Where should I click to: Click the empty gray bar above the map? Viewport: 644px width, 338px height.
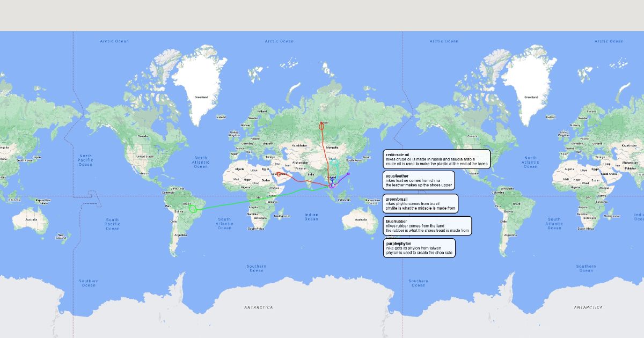(x=322, y=15)
